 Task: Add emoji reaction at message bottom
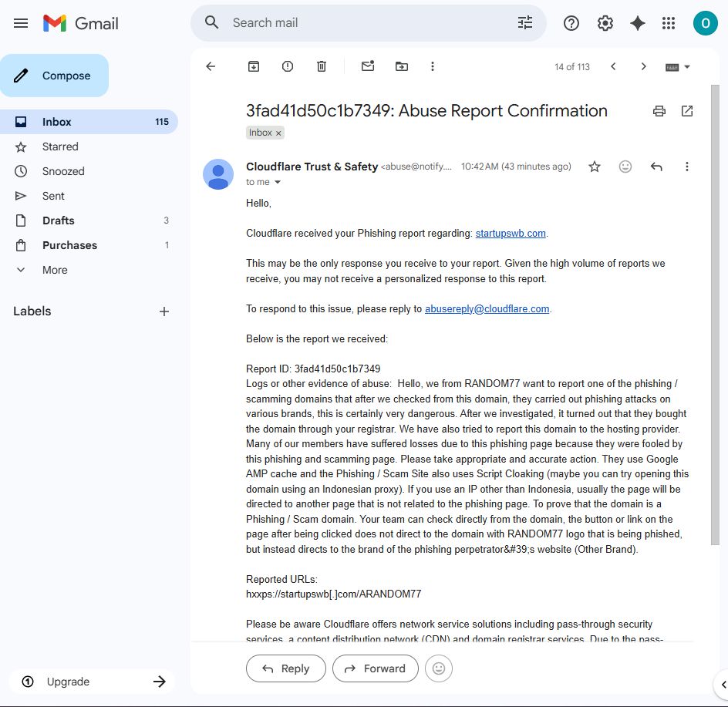[438, 668]
